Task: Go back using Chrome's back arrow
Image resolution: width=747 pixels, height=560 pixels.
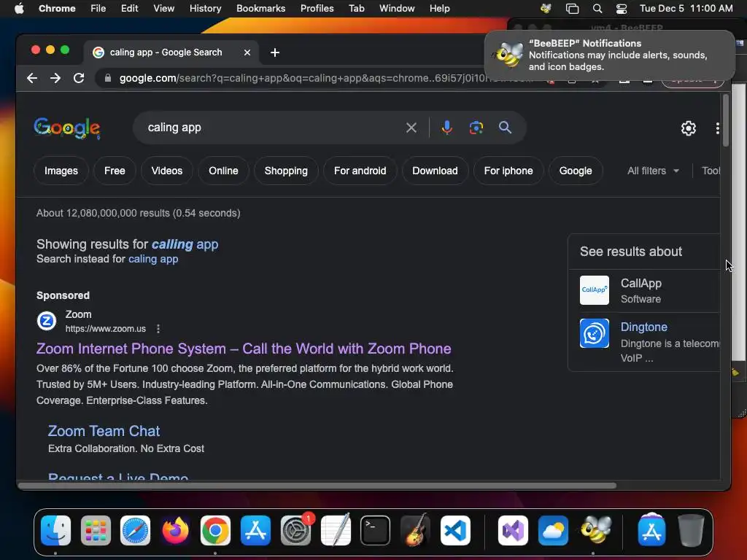Action: (x=32, y=78)
